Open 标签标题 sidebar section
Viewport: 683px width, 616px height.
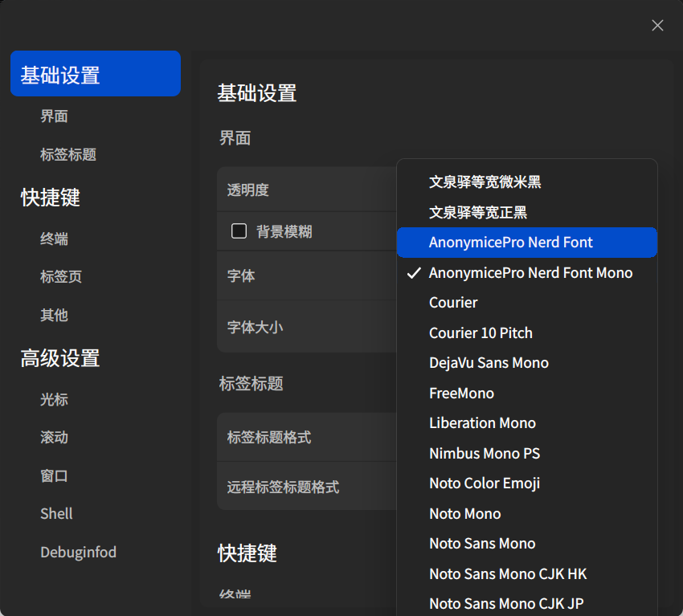[68, 154]
